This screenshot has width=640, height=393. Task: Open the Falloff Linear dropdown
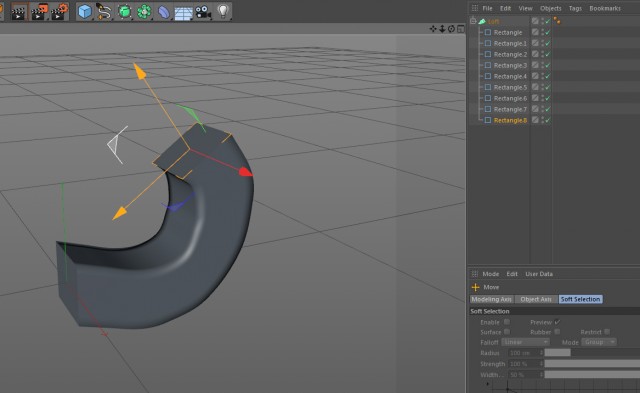(x=525, y=342)
